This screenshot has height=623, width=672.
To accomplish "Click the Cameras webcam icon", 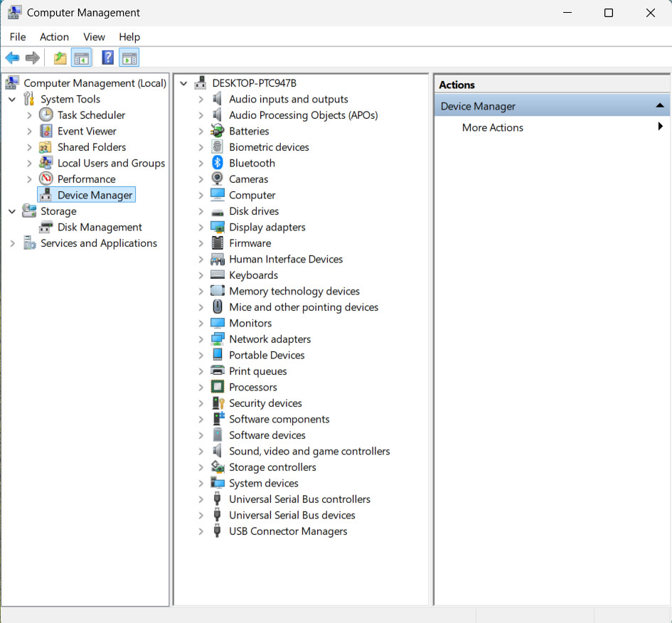I will click(218, 179).
